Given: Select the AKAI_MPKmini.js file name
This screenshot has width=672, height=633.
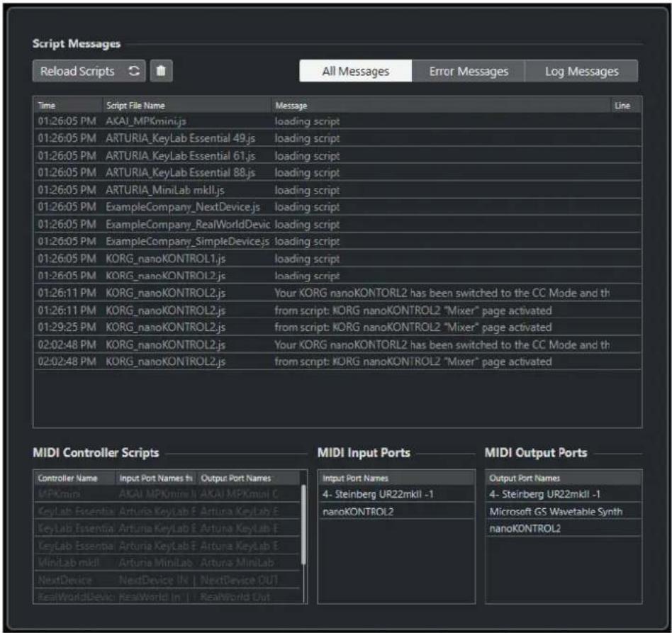Looking at the screenshot, I should [146, 121].
